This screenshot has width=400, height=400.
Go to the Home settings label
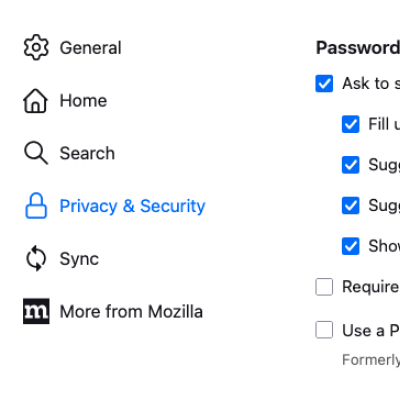coord(83,100)
